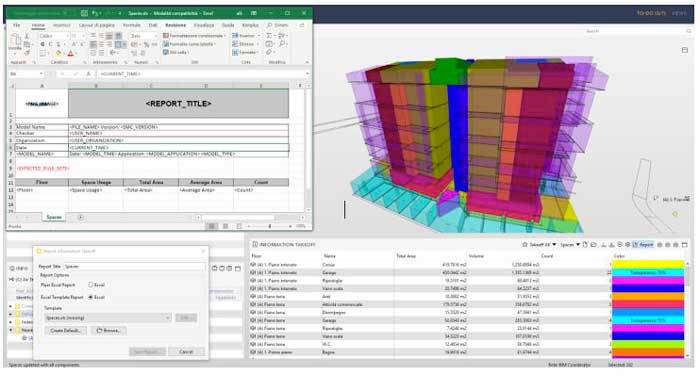Image resolution: width=700 pixels, height=376 pixels.
Task: Click the percent style icon in Excel ribbon
Action: (146, 45)
